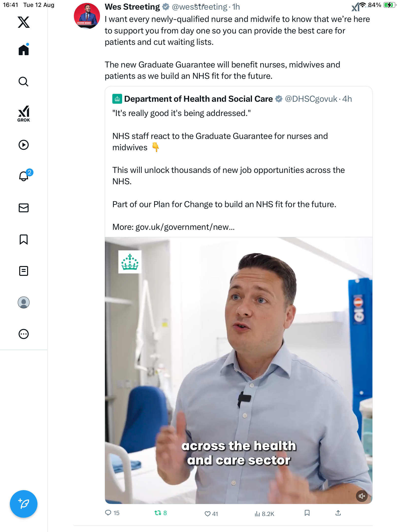The height and width of the screenshot is (532, 399).
Task: Open the Grok assistant icon
Action: [x=24, y=114]
